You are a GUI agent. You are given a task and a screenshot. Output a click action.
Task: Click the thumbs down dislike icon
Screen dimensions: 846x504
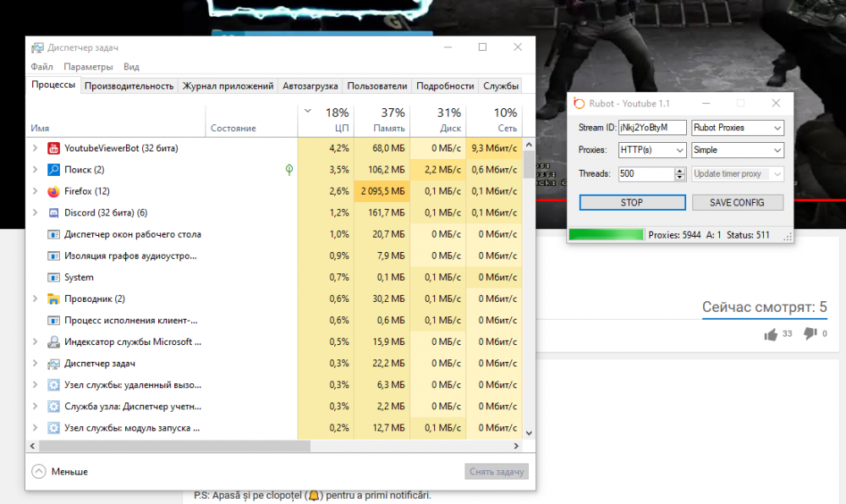810,334
